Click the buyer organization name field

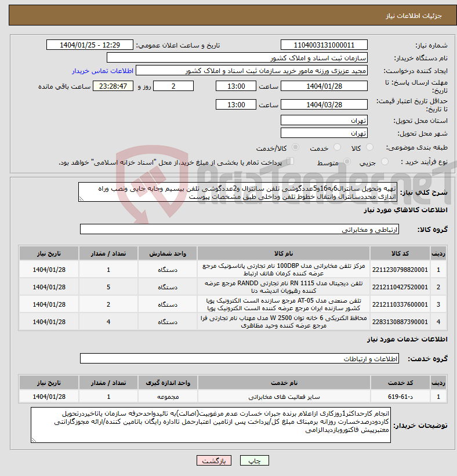237,57
